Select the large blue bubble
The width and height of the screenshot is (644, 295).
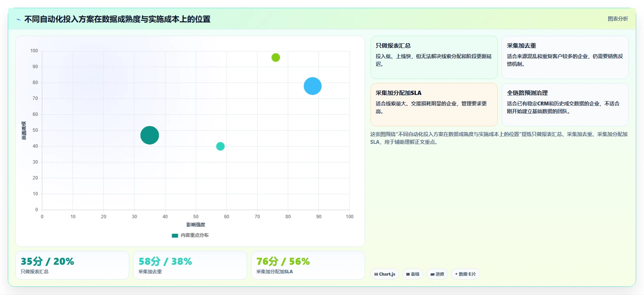tap(313, 86)
